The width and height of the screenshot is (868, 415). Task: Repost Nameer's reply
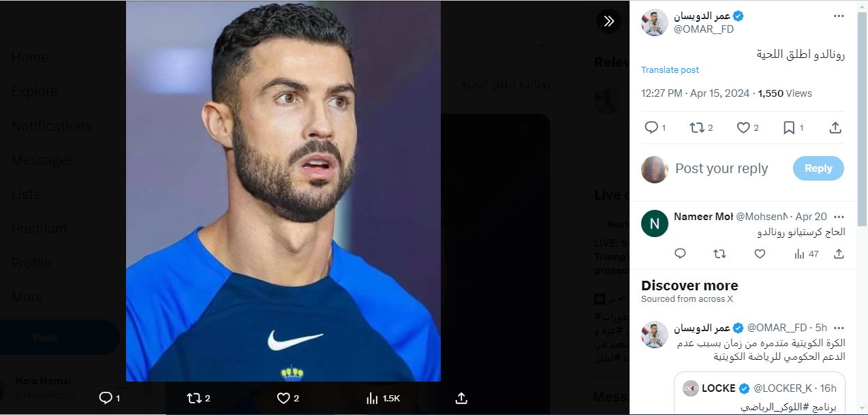pyautogui.click(x=719, y=254)
